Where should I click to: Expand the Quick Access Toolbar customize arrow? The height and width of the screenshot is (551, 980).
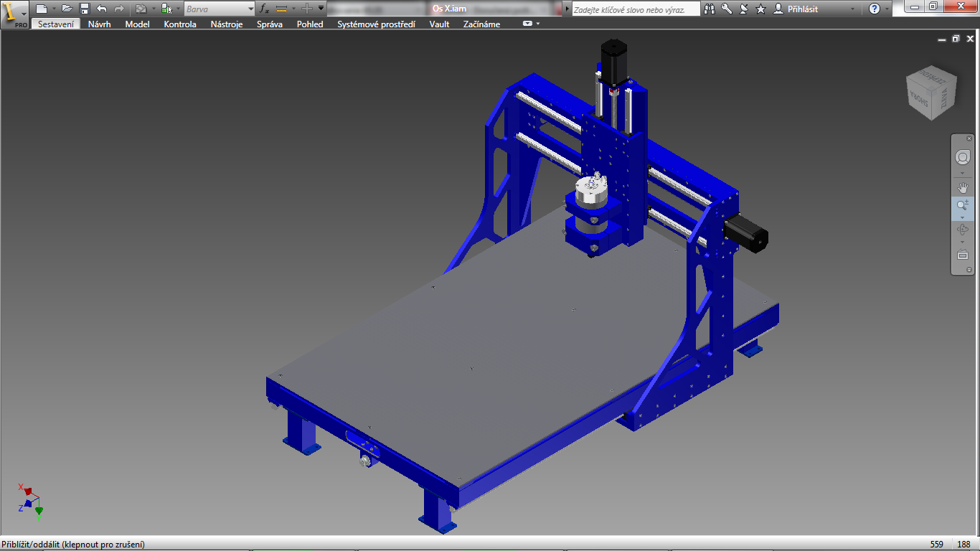click(321, 9)
